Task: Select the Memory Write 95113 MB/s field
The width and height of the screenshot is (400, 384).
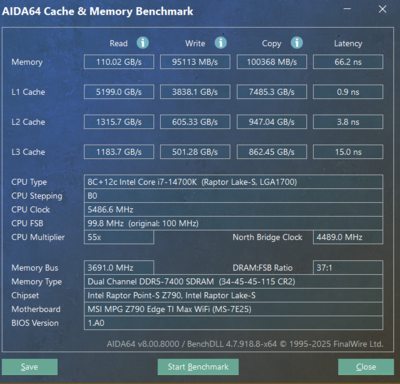Action: click(x=195, y=62)
